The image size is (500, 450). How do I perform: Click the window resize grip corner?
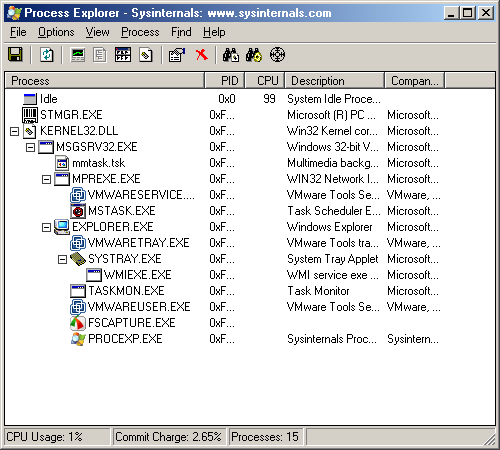(490, 439)
